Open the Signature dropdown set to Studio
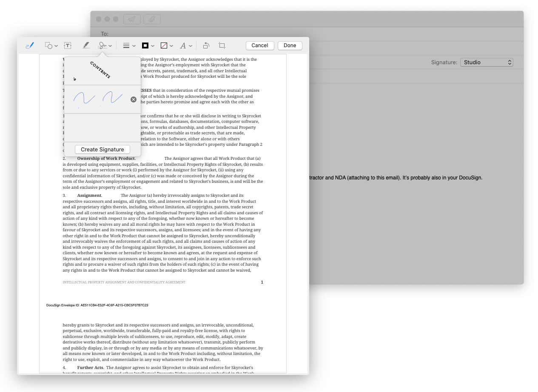Screen dimensions: 538x392 [487, 62]
